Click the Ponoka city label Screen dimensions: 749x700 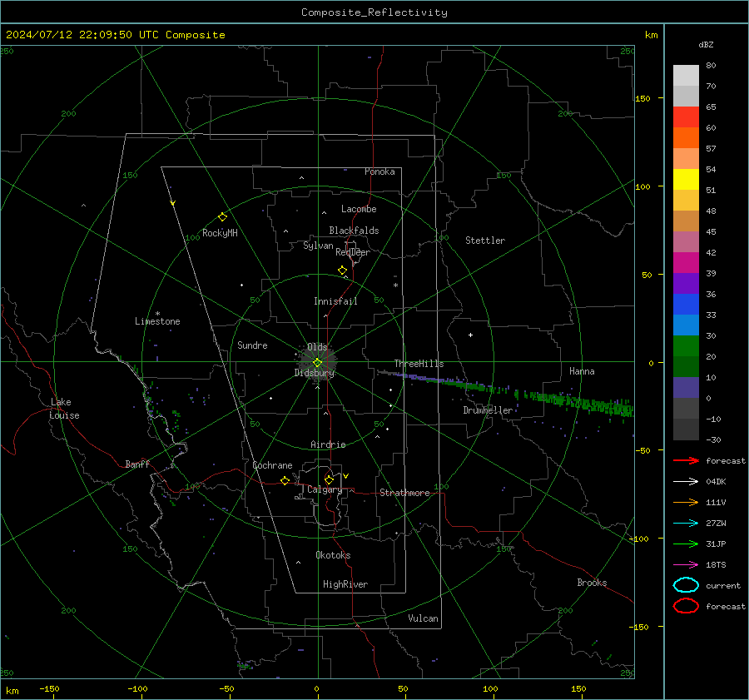pos(379,171)
